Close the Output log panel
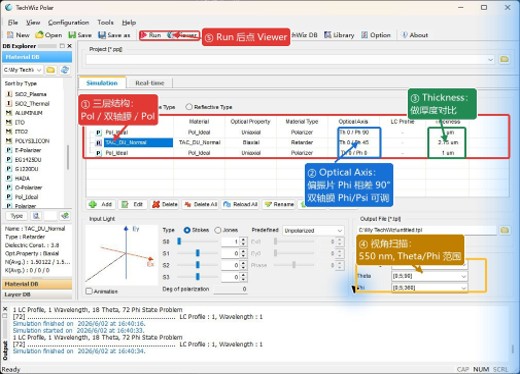Screen dimensions: 520x374 (5, 309)
